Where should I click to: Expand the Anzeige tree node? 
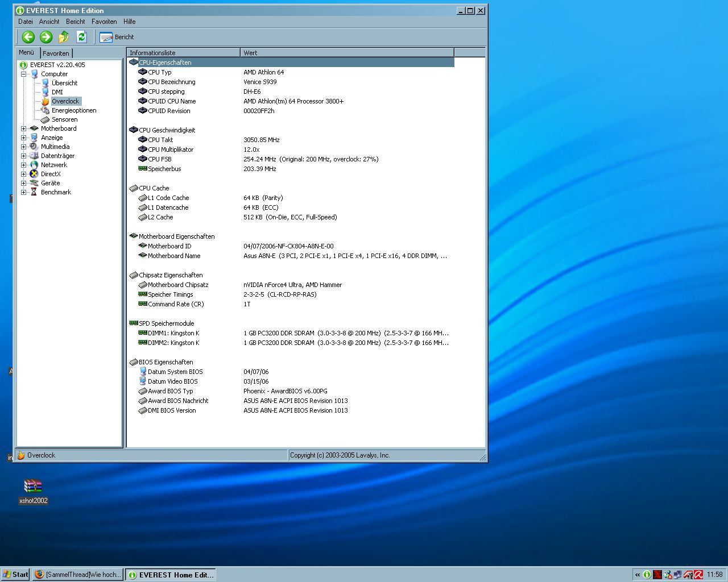(x=24, y=138)
